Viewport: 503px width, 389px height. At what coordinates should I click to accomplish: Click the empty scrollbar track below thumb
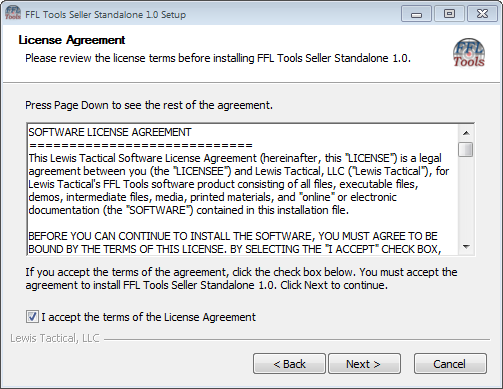[466, 198]
